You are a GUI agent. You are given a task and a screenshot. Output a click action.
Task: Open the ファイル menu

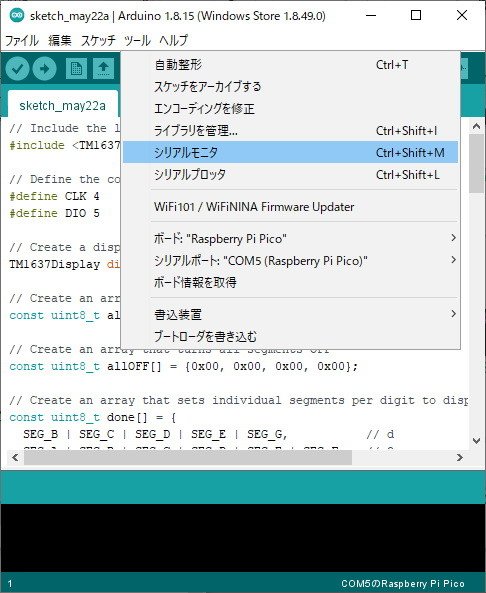coord(22,40)
